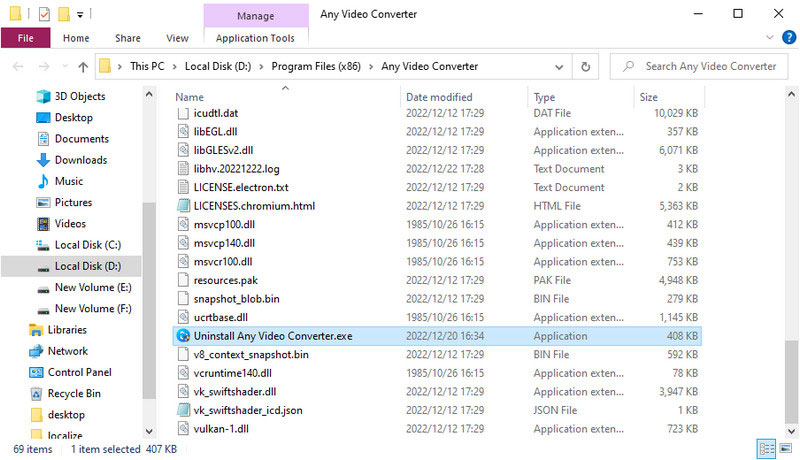Open the Share ribbon tab
The width and height of the screenshot is (800, 460).
(128, 38)
